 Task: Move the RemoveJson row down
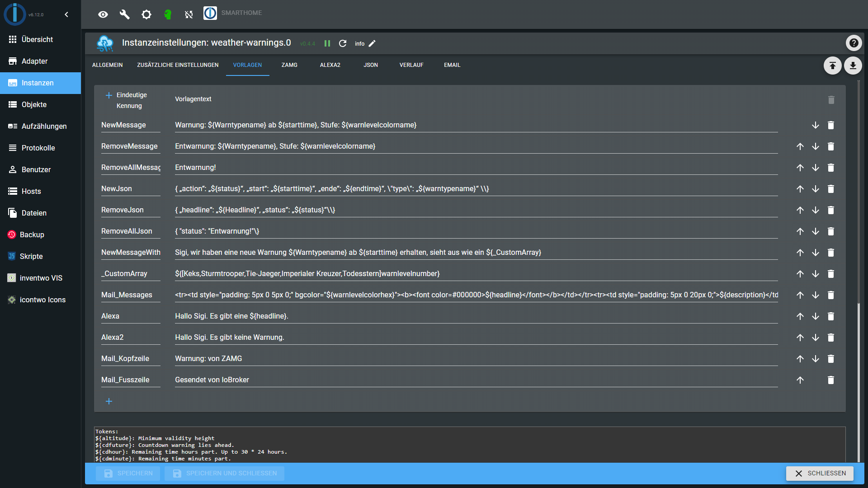816,210
